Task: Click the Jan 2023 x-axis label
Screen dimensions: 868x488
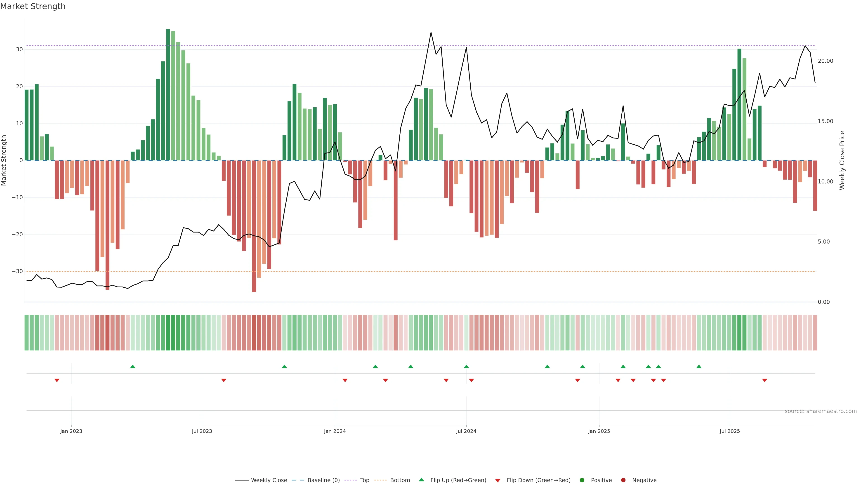Action: click(x=71, y=431)
